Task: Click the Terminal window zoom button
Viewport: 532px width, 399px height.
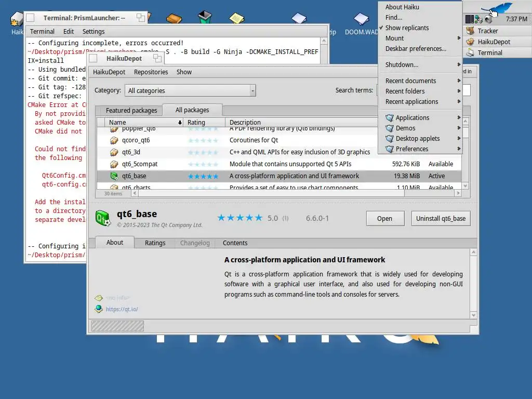Action: (x=140, y=18)
